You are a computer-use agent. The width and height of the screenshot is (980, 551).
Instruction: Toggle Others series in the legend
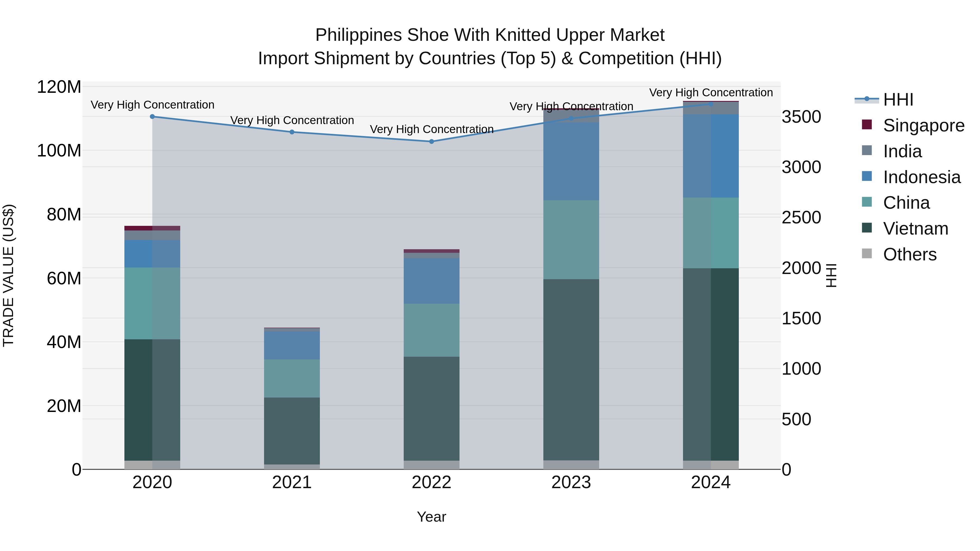point(899,254)
